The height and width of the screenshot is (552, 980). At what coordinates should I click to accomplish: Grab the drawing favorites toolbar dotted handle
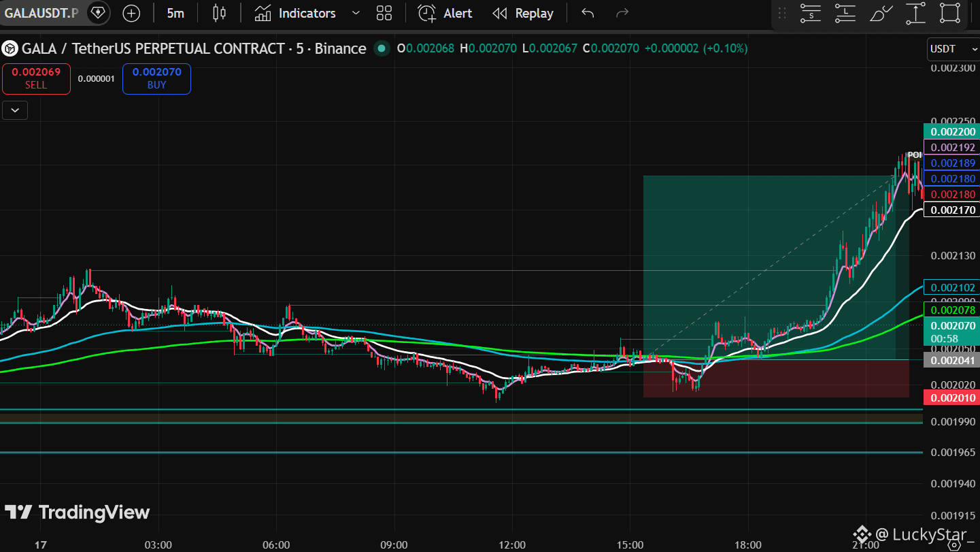coord(782,13)
